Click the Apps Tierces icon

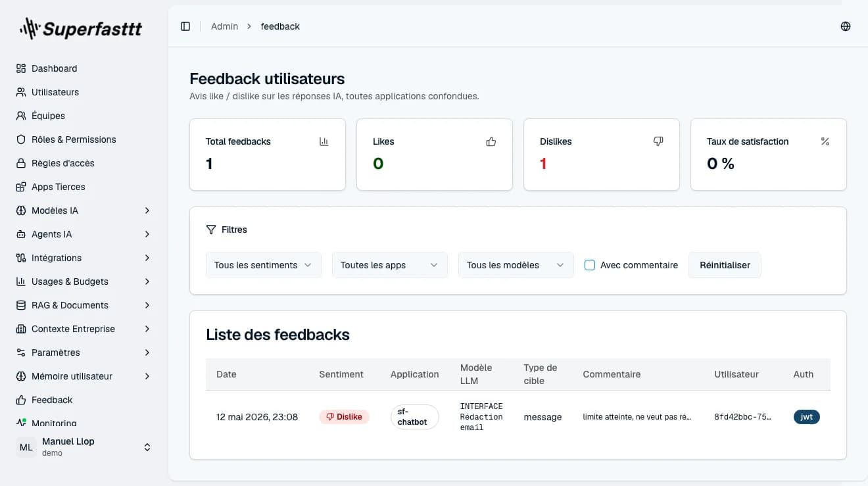point(21,187)
